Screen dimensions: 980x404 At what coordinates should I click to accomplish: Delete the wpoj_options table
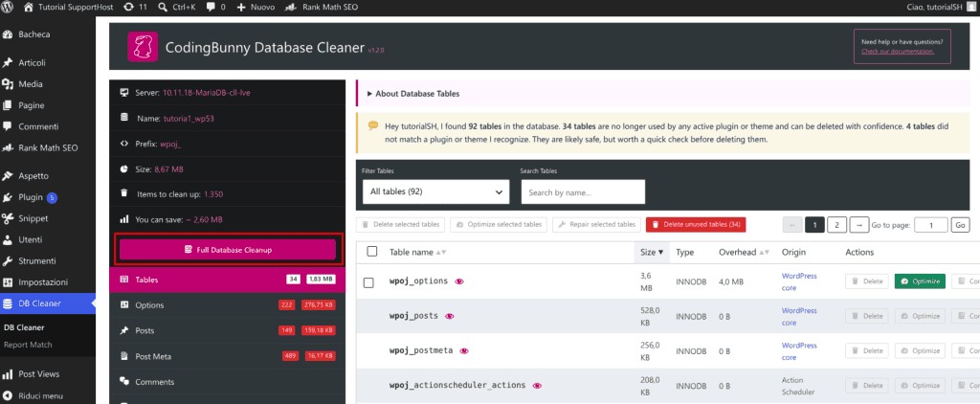[x=867, y=281]
